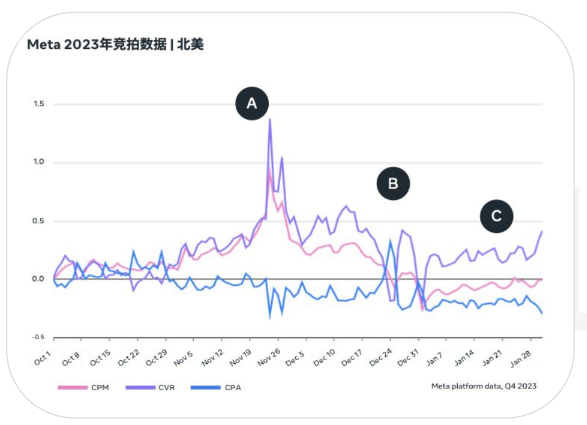
Task: Click the Dec 10 x-axis label
Action: [324, 358]
